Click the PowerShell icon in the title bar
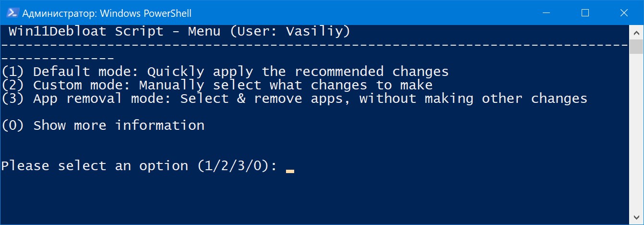The width and height of the screenshot is (644, 225). coord(13,13)
